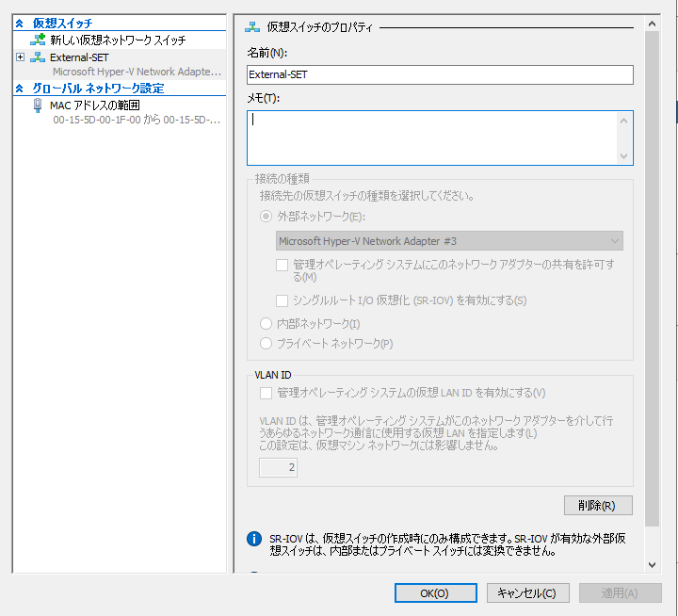Open the Microsoft Hyper-V Network Adapter #3 dropdown
Image resolution: width=678 pixels, height=616 pixels.
click(x=449, y=241)
